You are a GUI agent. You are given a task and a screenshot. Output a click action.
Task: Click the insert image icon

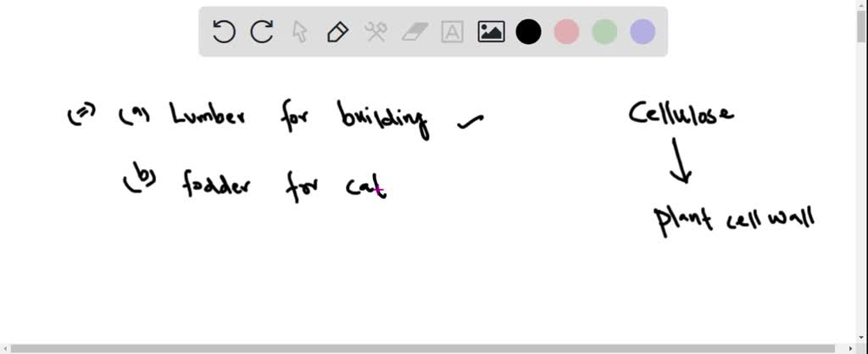point(491,32)
